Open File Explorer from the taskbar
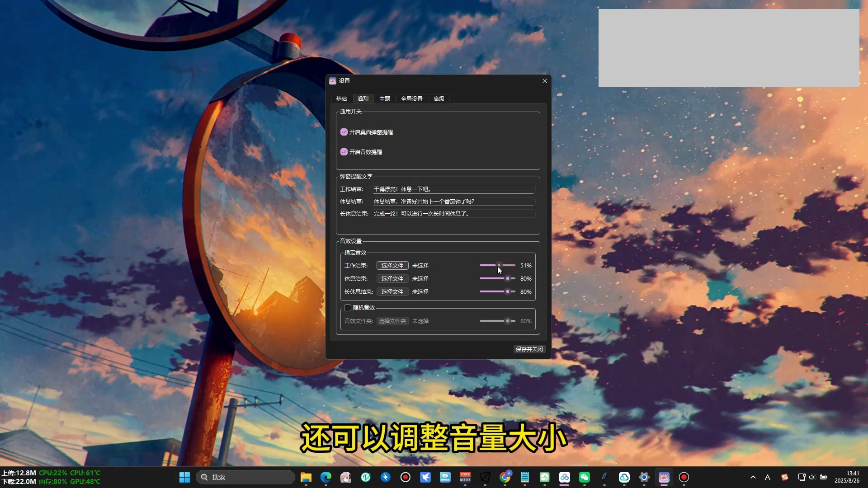The width and height of the screenshot is (868, 488). [x=306, y=477]
